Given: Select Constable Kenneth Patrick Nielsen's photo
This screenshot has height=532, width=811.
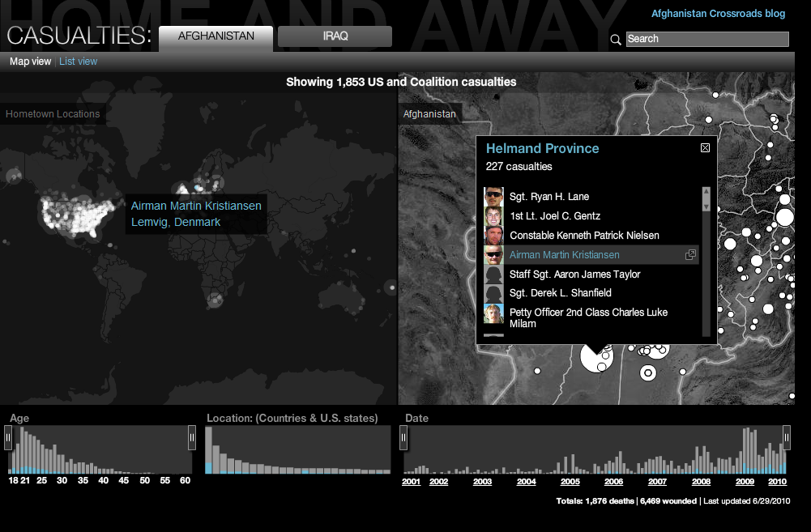Looking at the screenshot, I should tap(493, 236).
